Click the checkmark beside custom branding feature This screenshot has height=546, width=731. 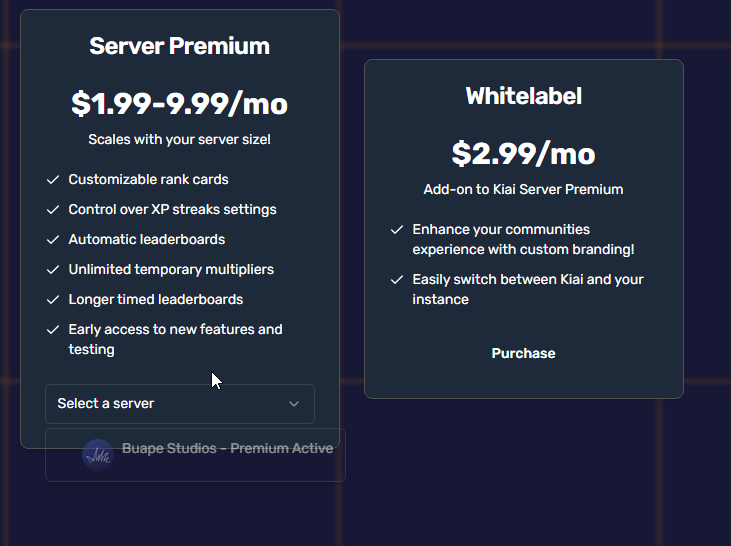click(x=397, y=229)
